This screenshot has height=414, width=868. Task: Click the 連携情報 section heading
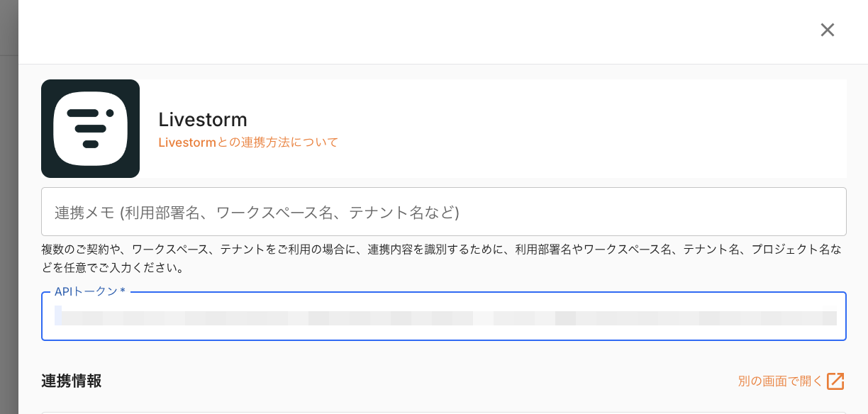(71, 381)
